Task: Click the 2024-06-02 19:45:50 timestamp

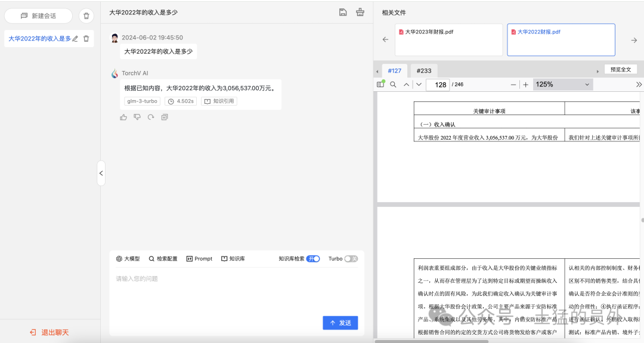Action: 153,38
